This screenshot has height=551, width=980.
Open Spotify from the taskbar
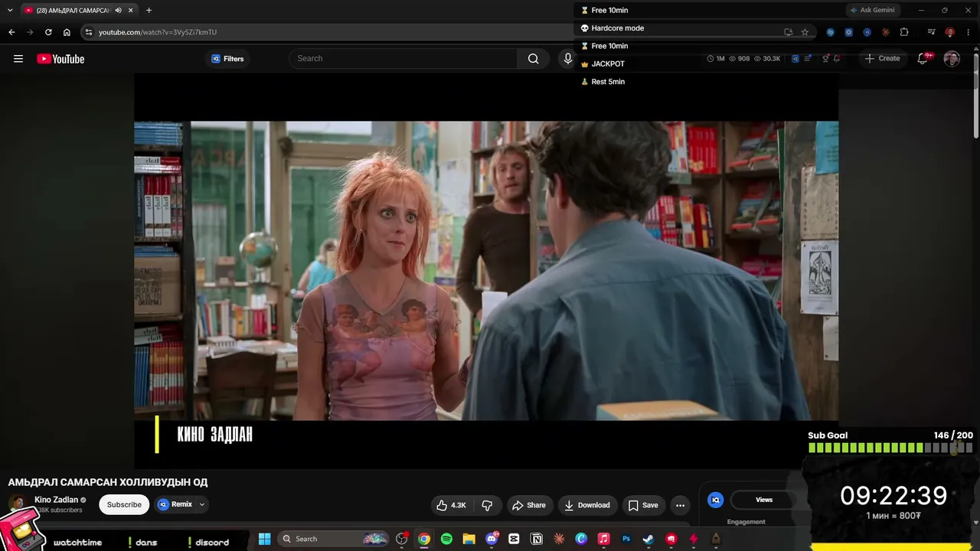coord(446,539)
